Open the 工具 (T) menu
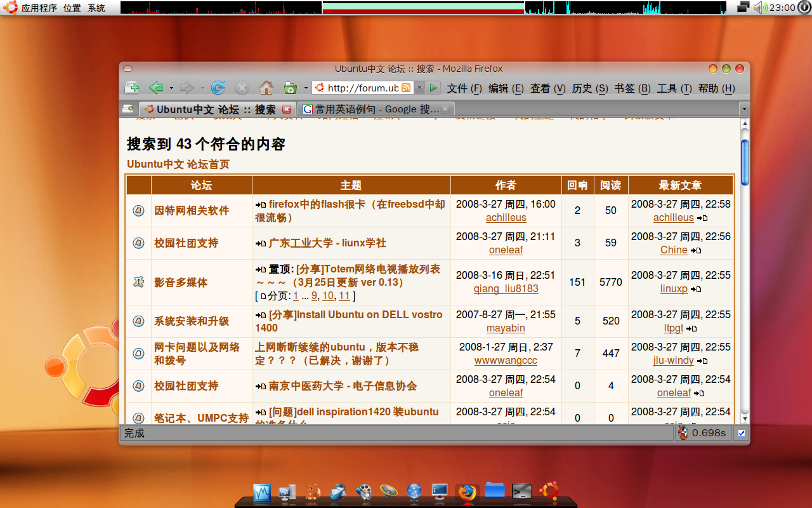 (x=674, y=88)
